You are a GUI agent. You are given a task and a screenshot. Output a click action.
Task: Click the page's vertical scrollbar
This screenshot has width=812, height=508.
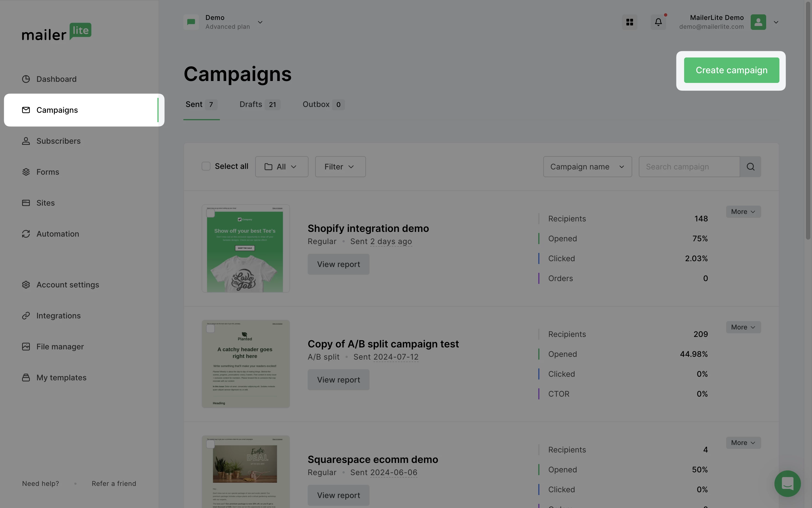coord(808,121)
